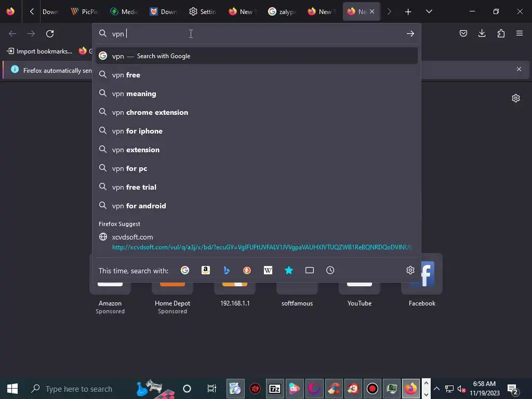Dismiss the Firefox data notification bar
The height and width of the screenshot is (399, 532).
coord(519,69)
